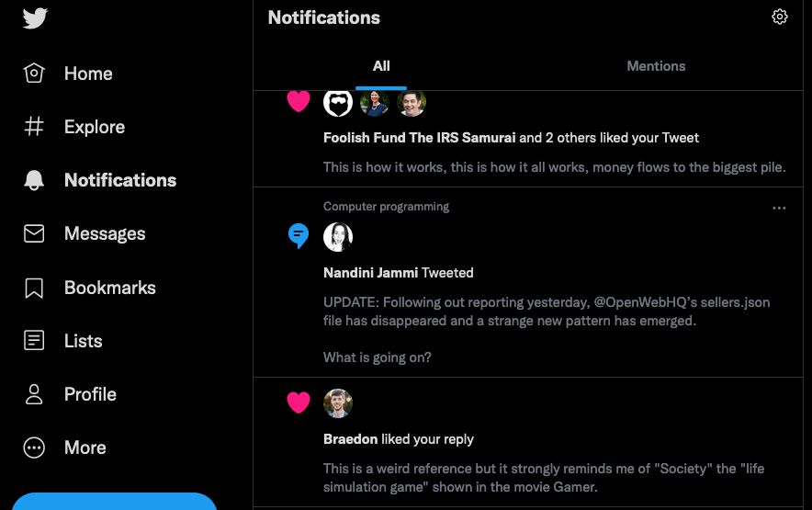The width and height of the screenshot is (812, 510).
Task: Click Nandini Jammi's avatar thumbnail
Action: 338,237
